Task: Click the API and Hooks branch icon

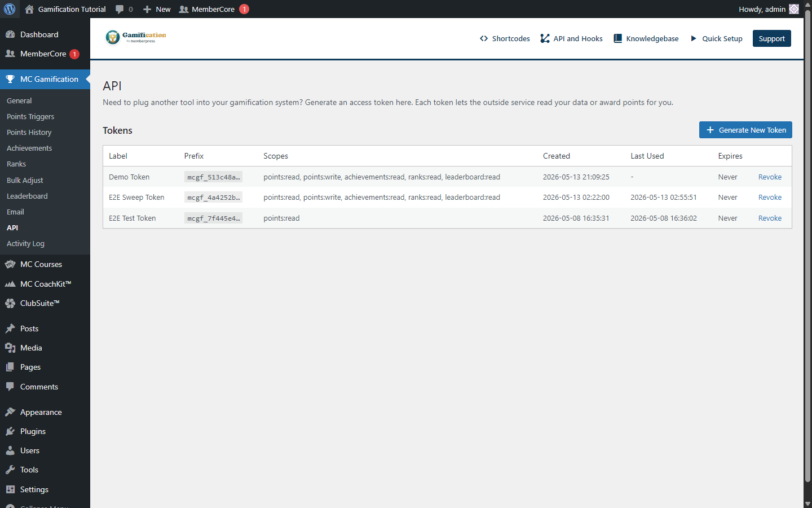Action: pyautogui.click(x=545, y=38)
